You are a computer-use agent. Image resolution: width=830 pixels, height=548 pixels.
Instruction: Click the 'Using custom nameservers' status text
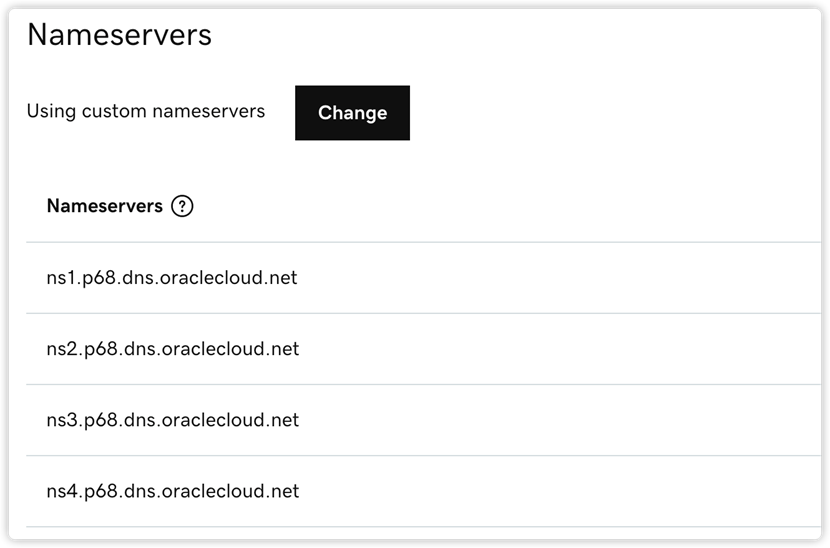pyautogui.click(x=145, y=111)
